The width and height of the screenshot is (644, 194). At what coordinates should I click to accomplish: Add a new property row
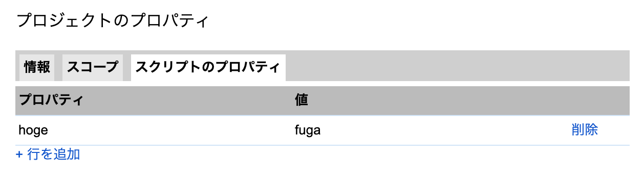[x=48, y=154]
